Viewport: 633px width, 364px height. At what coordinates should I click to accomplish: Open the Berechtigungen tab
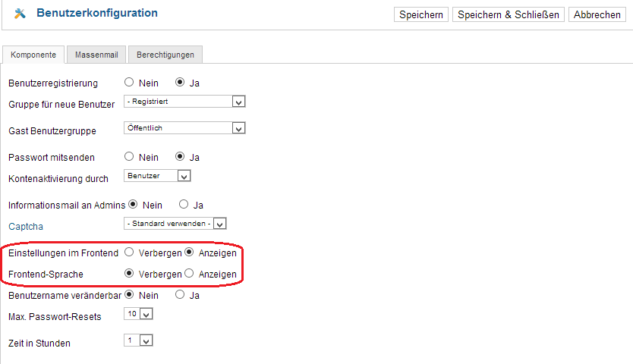point(165,55)
